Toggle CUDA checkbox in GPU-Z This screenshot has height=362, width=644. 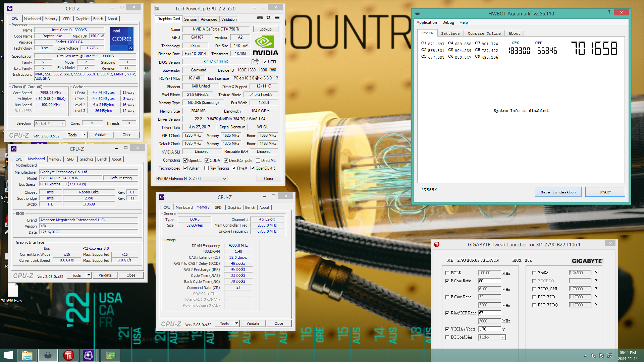click(x=207, y=161)
